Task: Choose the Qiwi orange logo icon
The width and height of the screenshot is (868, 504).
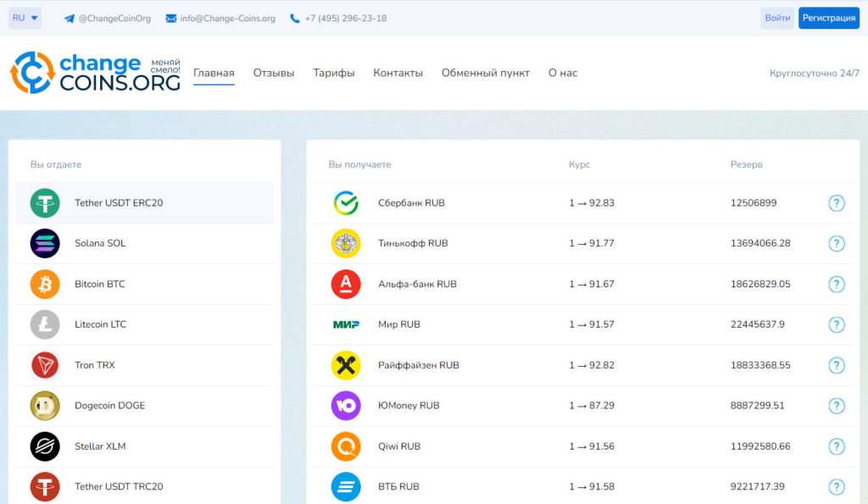Action: tap(346, 446)
